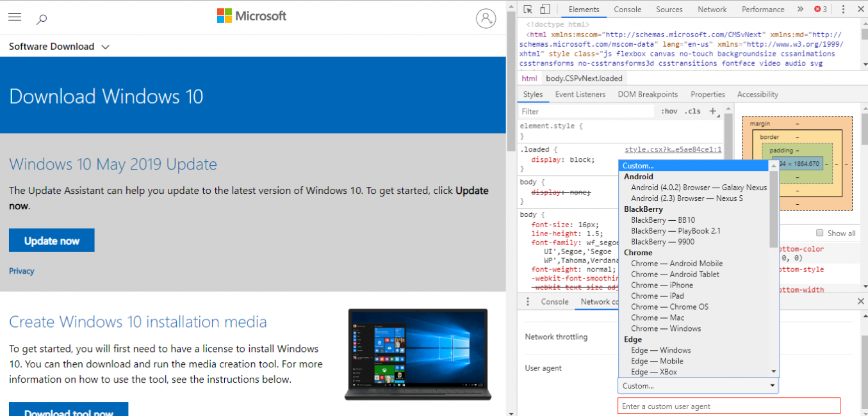868x416 pixels.
Task: Add new style rule with plus icon
Action: coord(713,111)
